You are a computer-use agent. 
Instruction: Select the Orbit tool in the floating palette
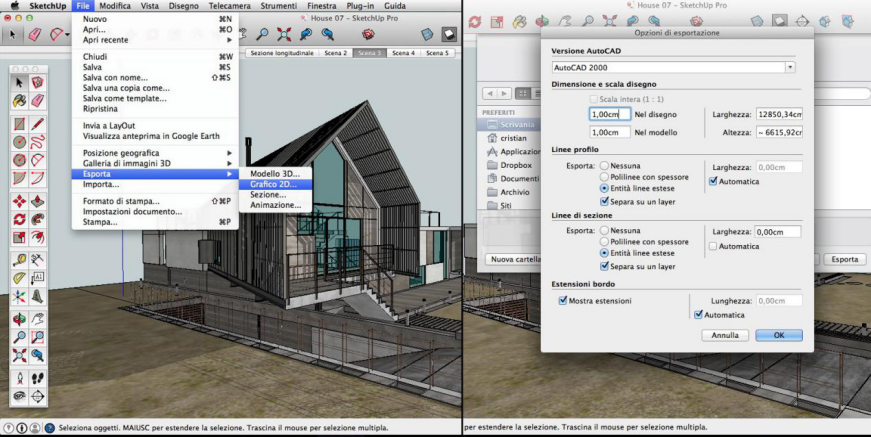tap(19, 319)
